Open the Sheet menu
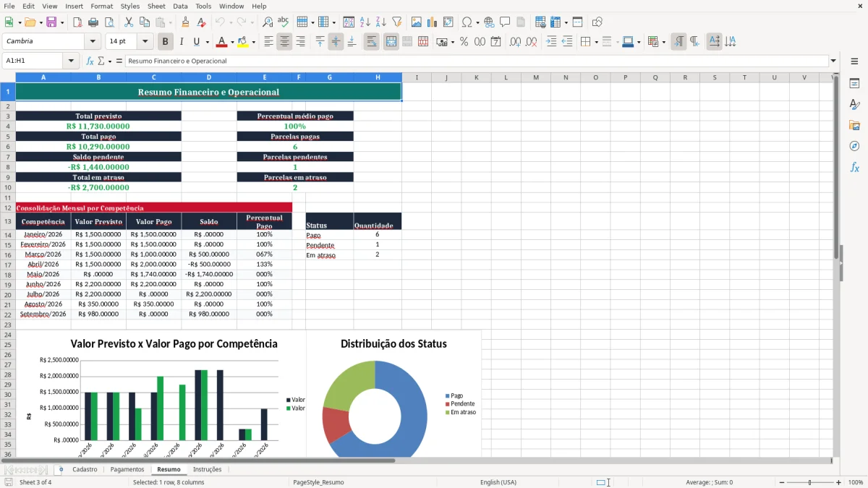 pyautogui.click(x=156, y=6)
